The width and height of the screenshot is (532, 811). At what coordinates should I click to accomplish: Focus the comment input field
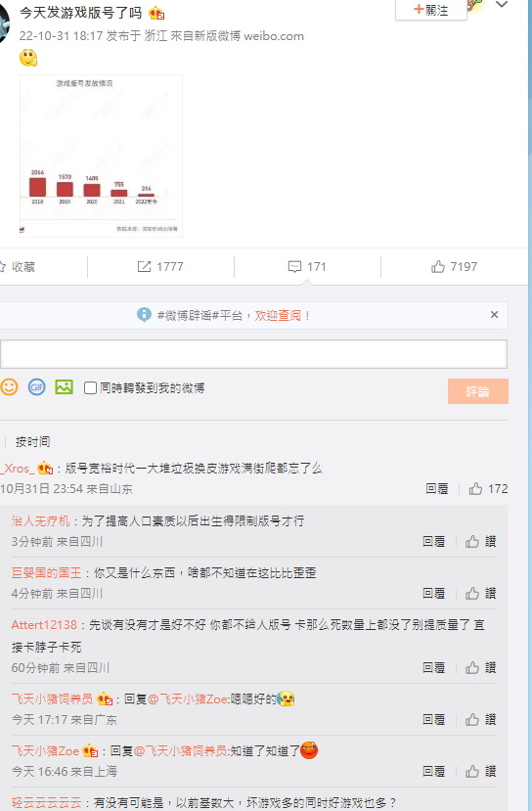tap(253, 354)
